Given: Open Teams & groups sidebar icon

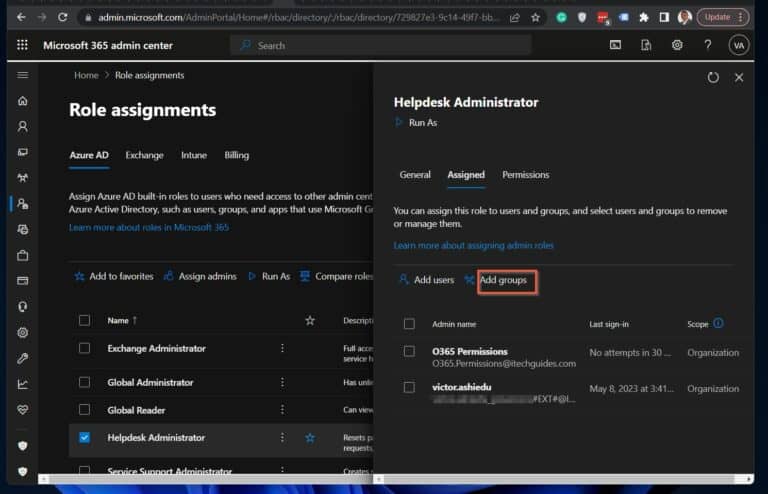Looking at the screenshot, I should (23, 178).
